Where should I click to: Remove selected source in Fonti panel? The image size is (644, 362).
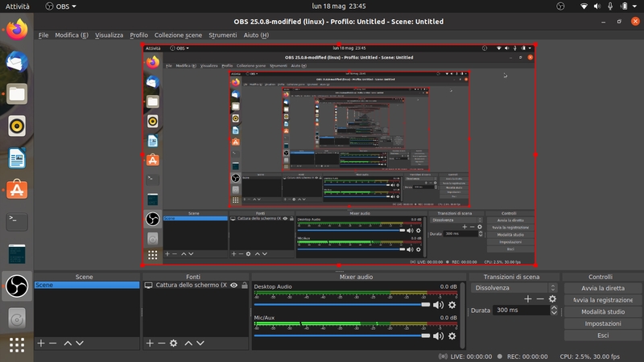[x=162, y=343]
